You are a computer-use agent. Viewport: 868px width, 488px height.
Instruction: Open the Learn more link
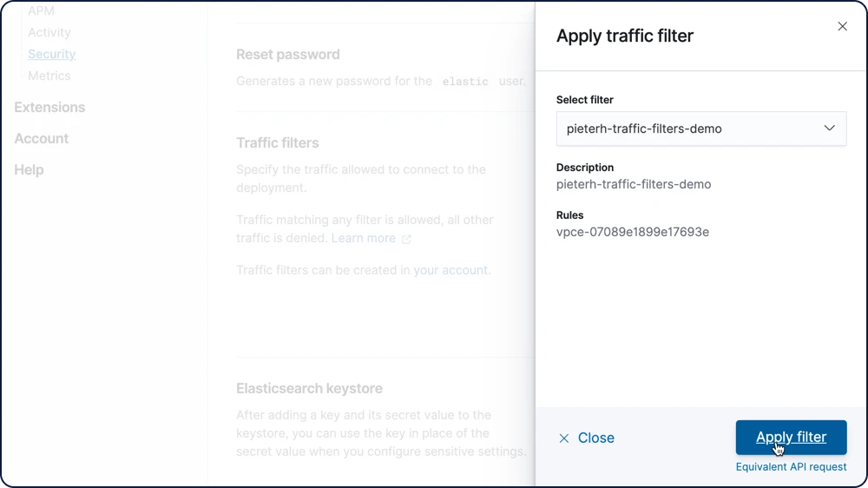pos(363,238)
